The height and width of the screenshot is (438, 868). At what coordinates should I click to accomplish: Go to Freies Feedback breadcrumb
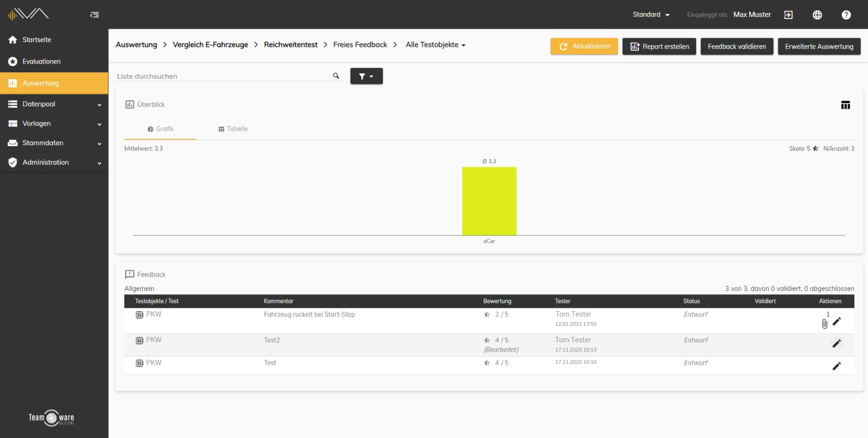360,45
